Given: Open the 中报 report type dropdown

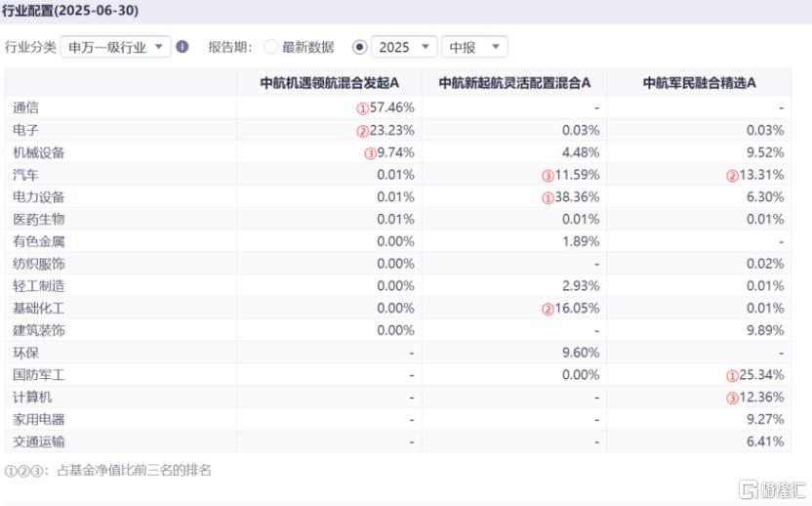Looking at the screenshot, I should pyautogui.click(x=475, y=47).
